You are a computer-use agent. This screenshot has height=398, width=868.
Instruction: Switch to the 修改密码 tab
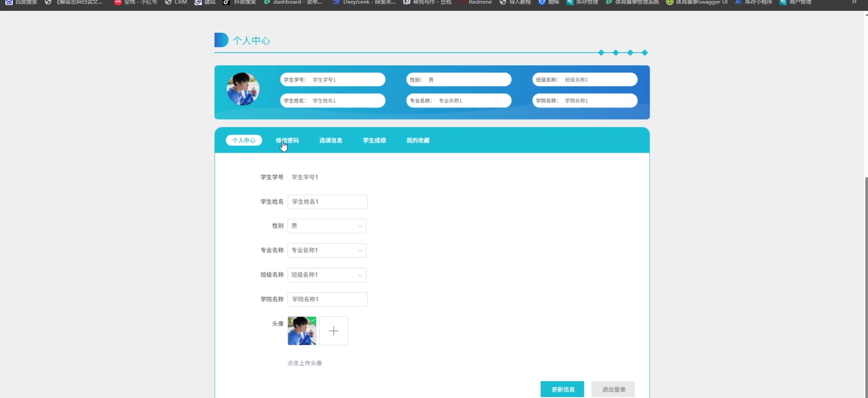tap(287, 140)
